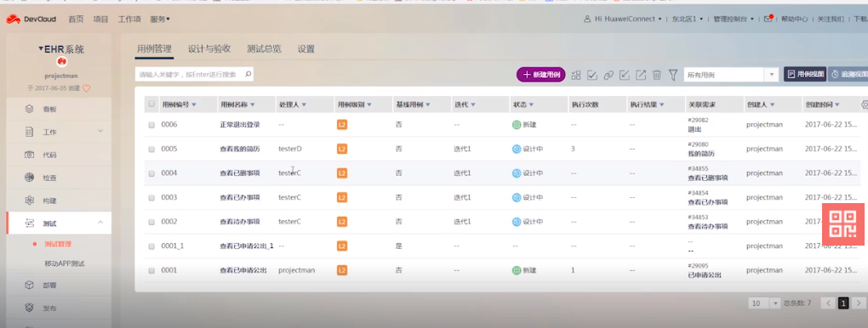Click the checkmark box toolbar icon

pyautogui.click(x=592, y=76)
